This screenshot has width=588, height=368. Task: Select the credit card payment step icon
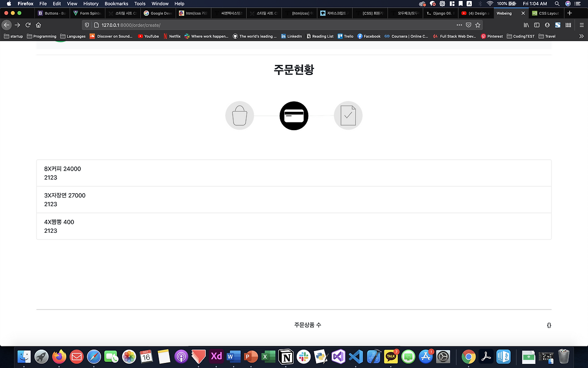click(294, 115)
